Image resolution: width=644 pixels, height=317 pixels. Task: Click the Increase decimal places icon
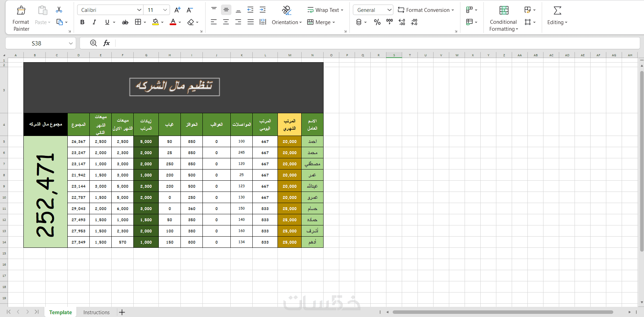pos(402,22)
